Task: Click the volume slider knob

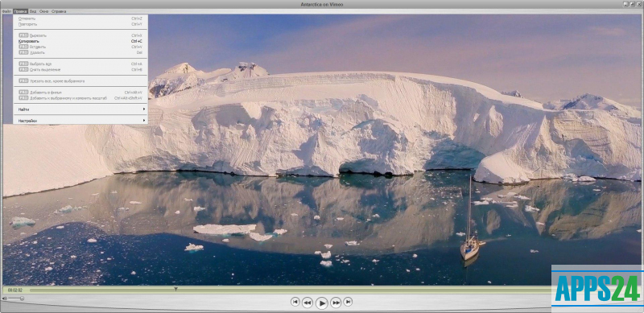Action: [22, 299]
